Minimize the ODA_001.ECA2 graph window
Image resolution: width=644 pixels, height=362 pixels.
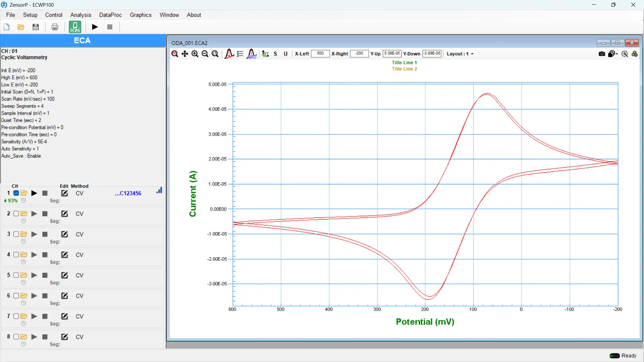tap(603, 43)
